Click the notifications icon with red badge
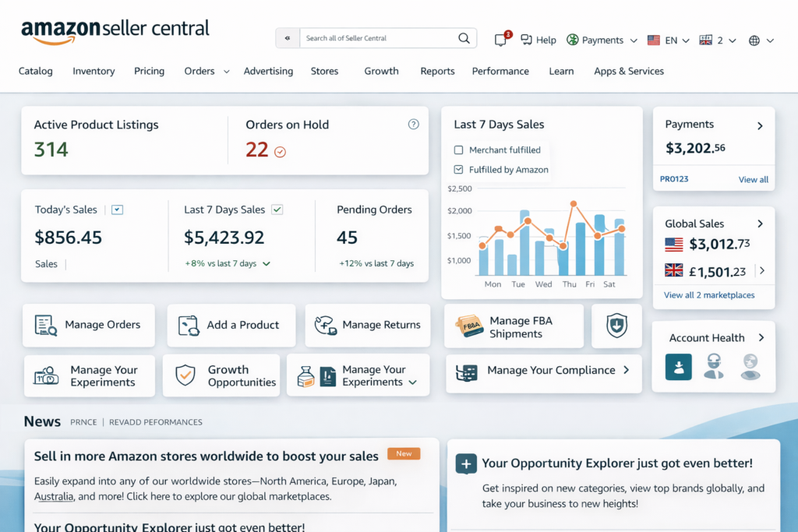 pos(501,39)
